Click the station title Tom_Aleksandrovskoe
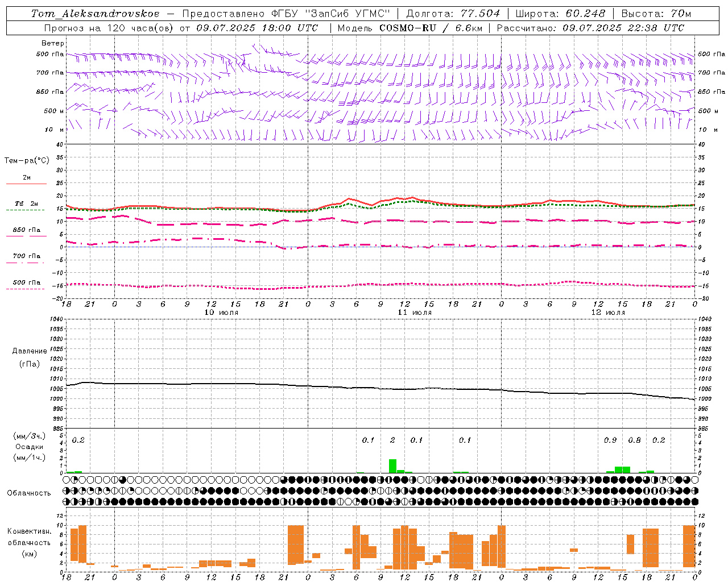728x582 pixels. tap(95, 14)
